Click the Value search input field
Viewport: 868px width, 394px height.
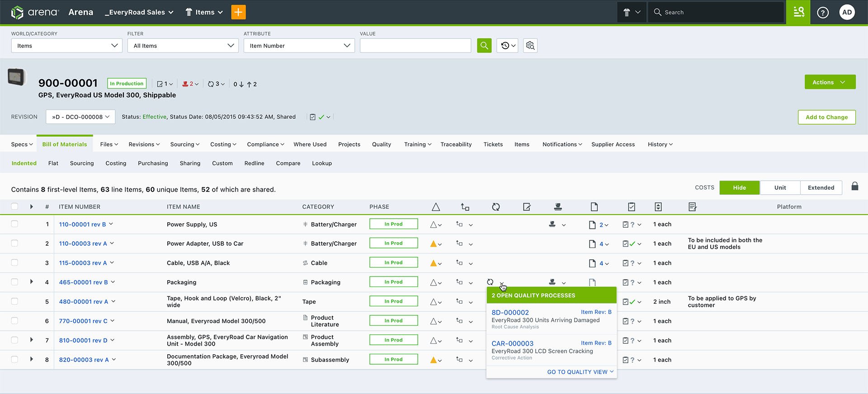[x=415, y=46]
